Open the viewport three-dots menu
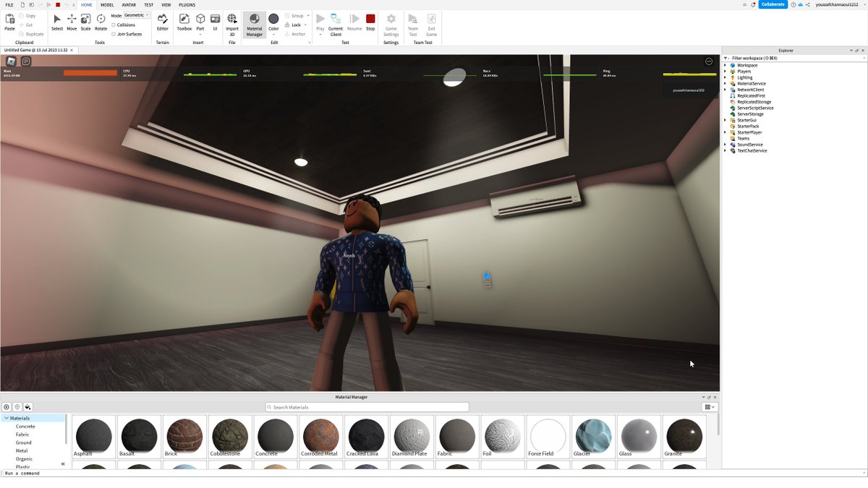The height and width of the screenshot is (488, 868). click(709, 61)
